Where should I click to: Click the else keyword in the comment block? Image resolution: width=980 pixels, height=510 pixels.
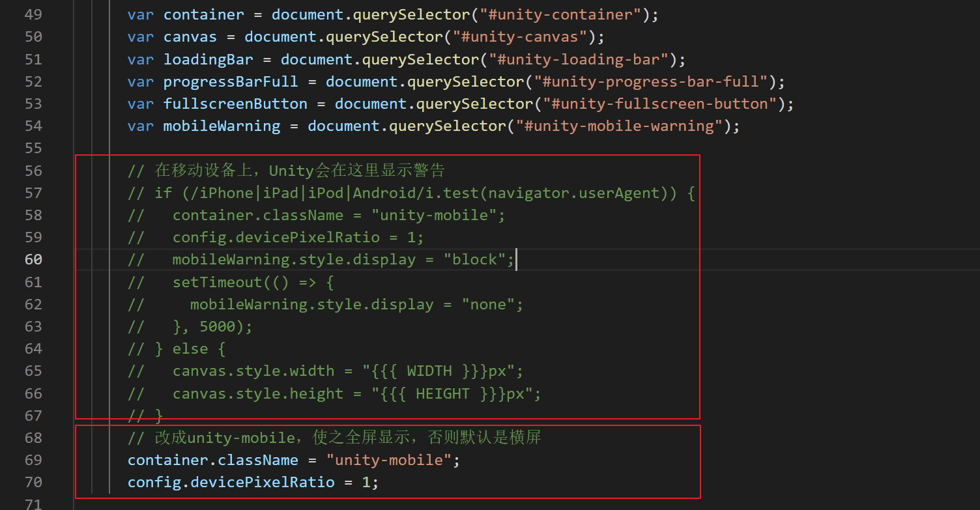pos(190,348)
